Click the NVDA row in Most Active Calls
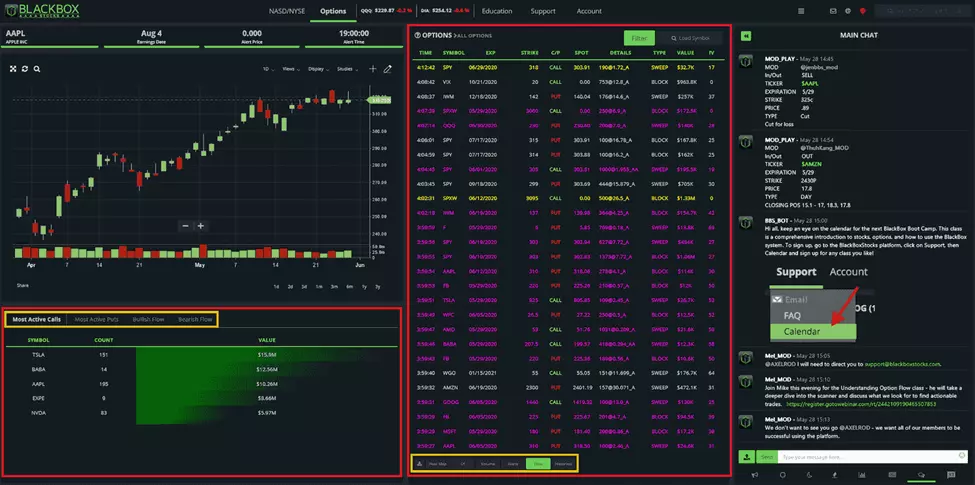This screenshot has height=485, width=975. [200, 413]
